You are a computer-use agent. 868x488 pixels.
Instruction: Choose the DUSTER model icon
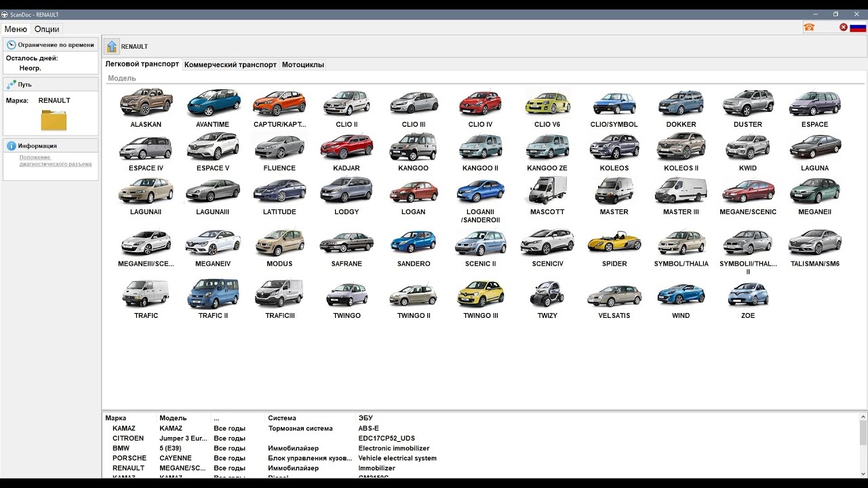pos(748,102)
